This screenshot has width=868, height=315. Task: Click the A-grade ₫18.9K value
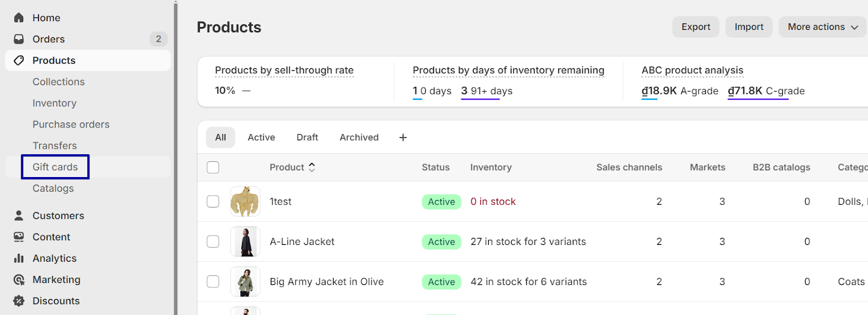coord(659,91)
